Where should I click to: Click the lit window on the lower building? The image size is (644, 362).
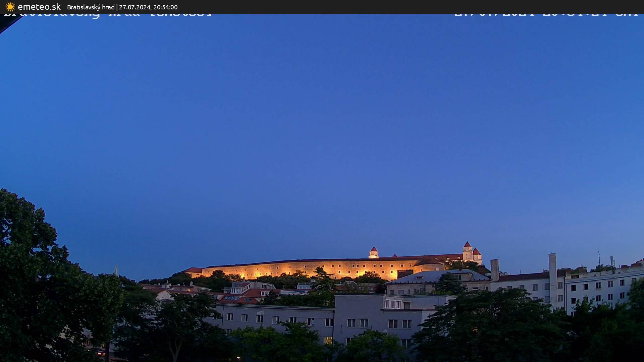(x=328, y=340)
